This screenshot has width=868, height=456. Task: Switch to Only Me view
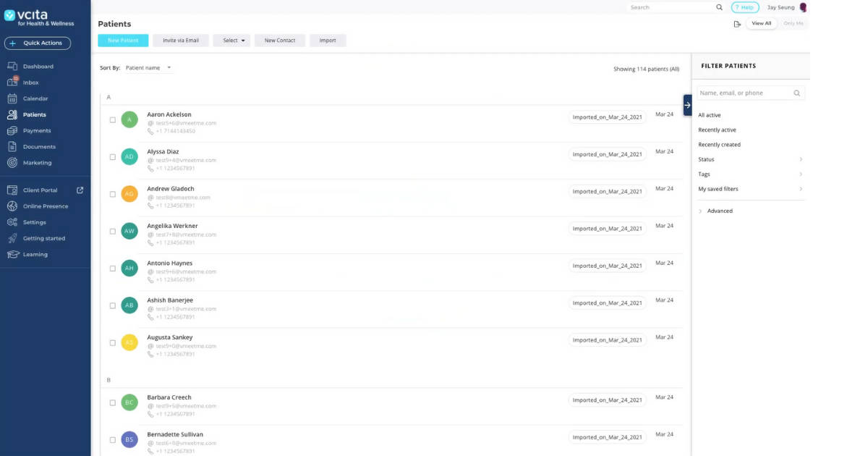(x=793, y=23)
